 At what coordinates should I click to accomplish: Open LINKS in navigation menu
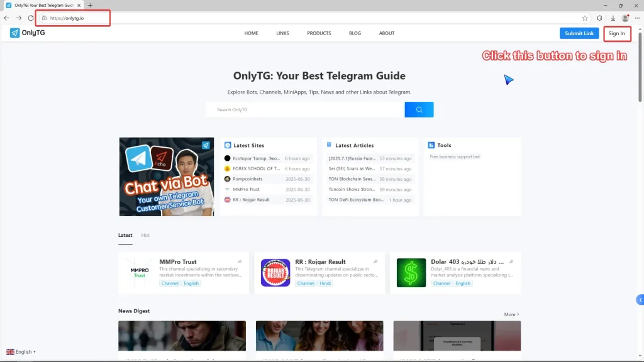[282, 33]
